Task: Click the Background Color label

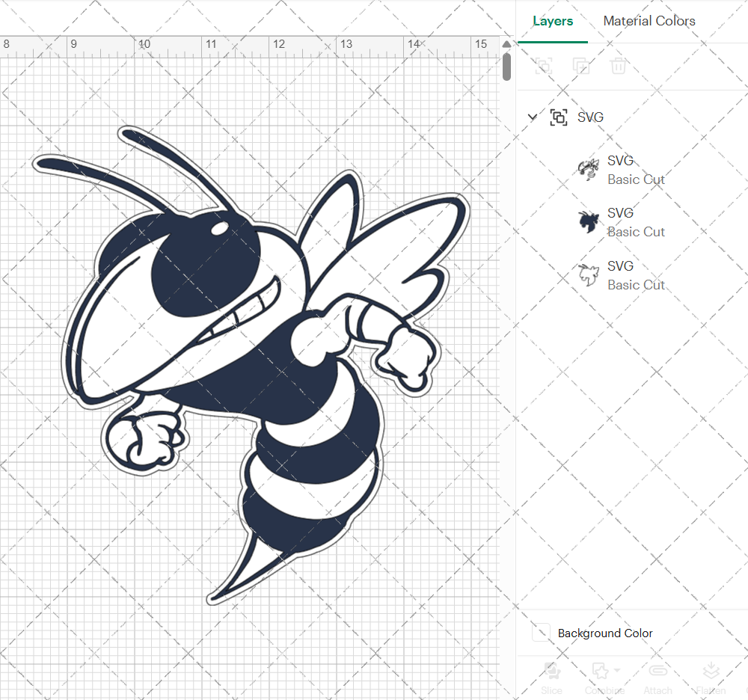Action: 605,633
